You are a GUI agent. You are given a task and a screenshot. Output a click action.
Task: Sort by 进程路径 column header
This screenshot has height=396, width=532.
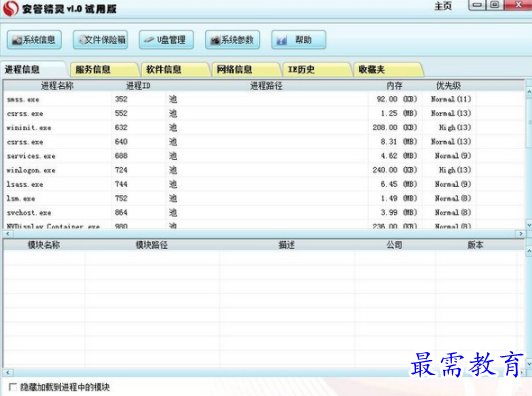click(266, 86)
